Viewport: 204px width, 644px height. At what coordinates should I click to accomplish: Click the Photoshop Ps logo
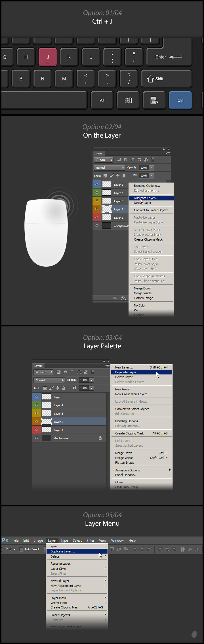(x=5, y=540)
